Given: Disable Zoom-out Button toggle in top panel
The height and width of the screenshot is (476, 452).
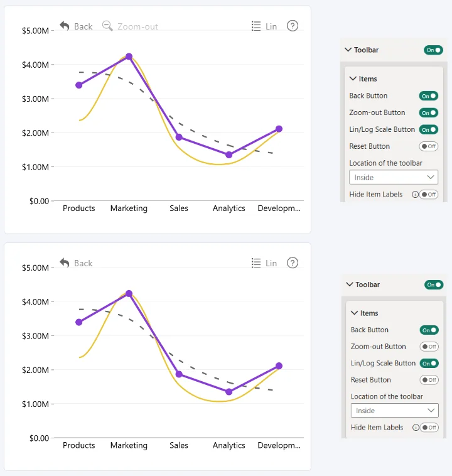Looking at the screenshot, I should [x=428, y=112].
